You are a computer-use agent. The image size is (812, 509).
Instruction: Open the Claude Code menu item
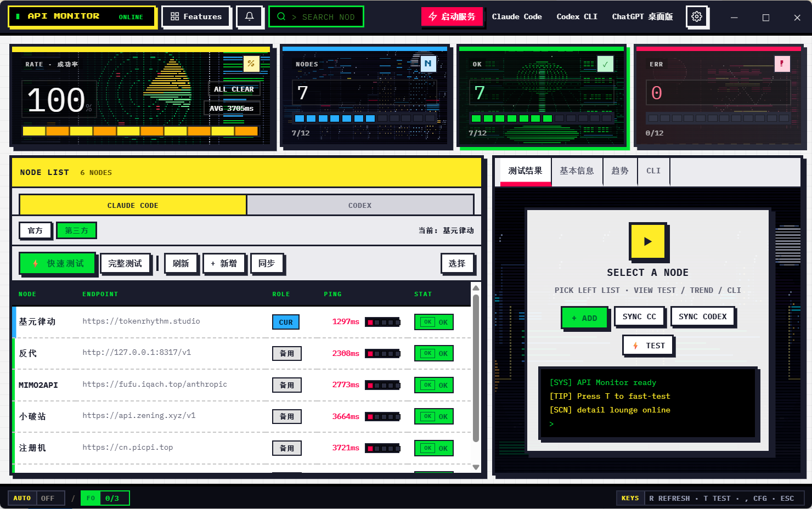click(x=517, y=16)
